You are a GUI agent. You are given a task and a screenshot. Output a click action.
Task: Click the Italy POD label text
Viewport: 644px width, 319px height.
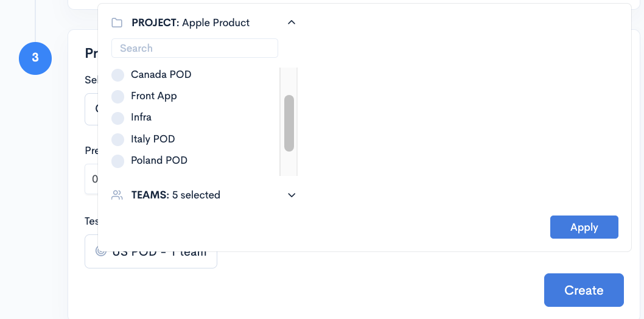(153, 139)
